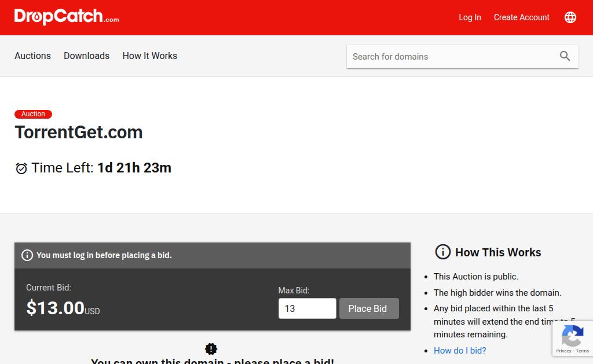Open the reCAPTCHA Privacy link

[563, 351]
